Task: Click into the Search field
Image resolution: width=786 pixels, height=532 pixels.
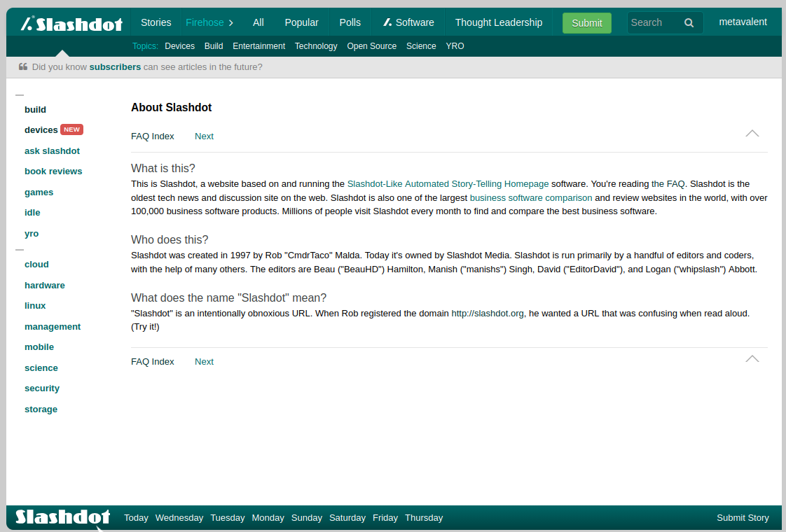Action: click(651, 23)
